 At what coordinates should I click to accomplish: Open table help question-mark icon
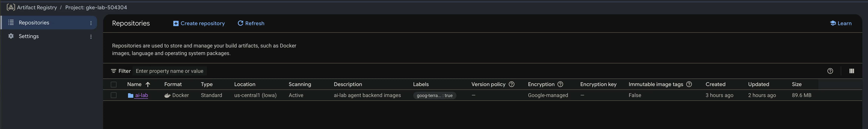830,71
